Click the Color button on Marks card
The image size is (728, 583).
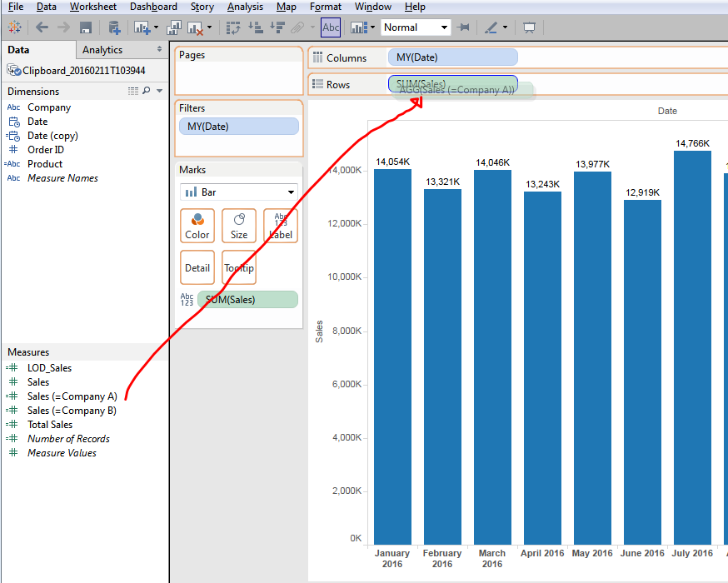197,226
